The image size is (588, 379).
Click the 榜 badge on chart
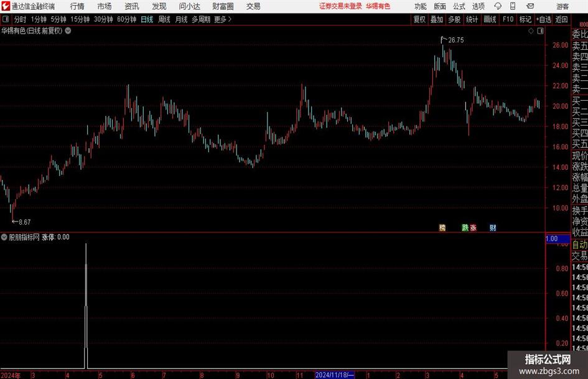(442, 227)
